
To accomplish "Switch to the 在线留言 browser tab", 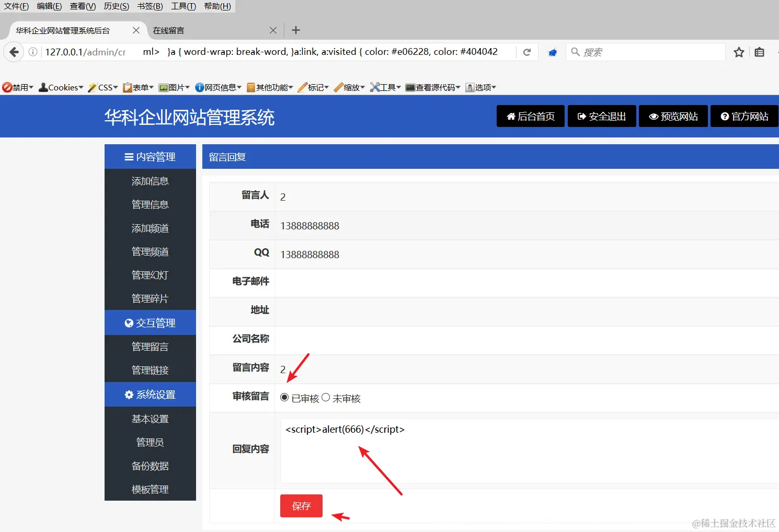I will coord(169,30).
